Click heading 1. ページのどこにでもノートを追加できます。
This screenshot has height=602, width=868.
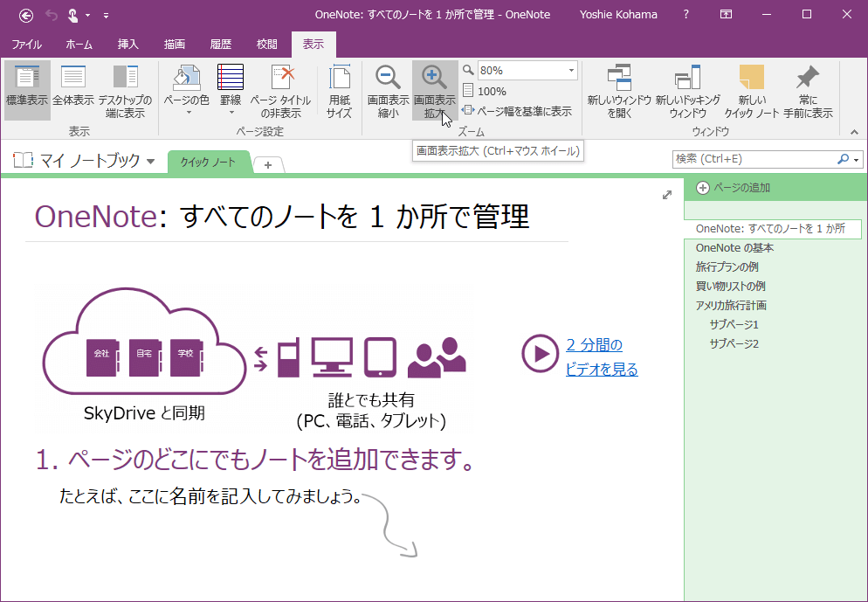point(255,460)
